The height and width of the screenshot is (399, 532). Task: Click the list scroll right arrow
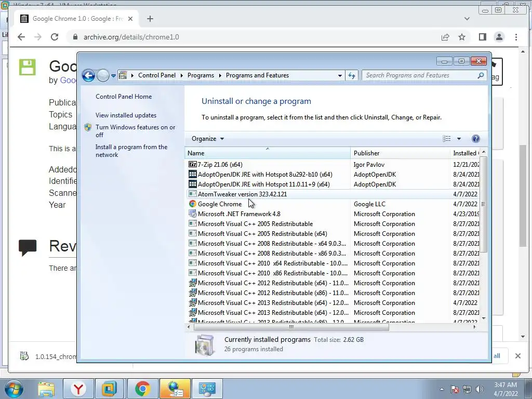[475, 327]
